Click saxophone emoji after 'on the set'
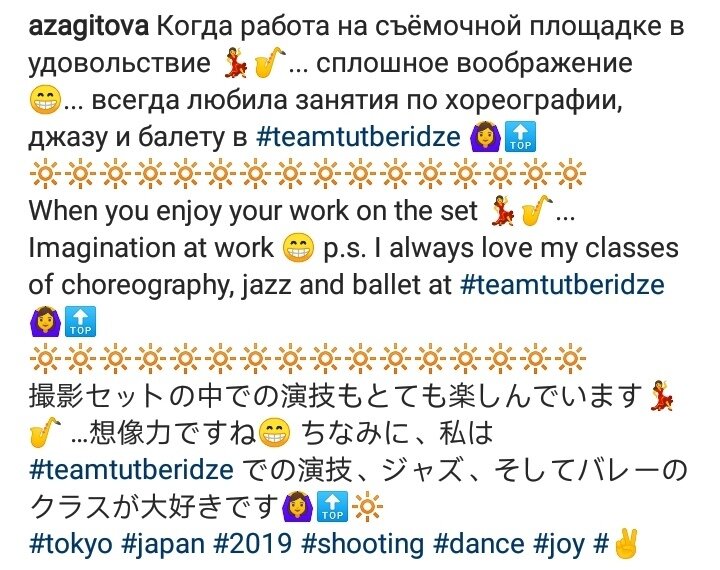This screenshot has width=720, height=570. [x=536, y=210]
